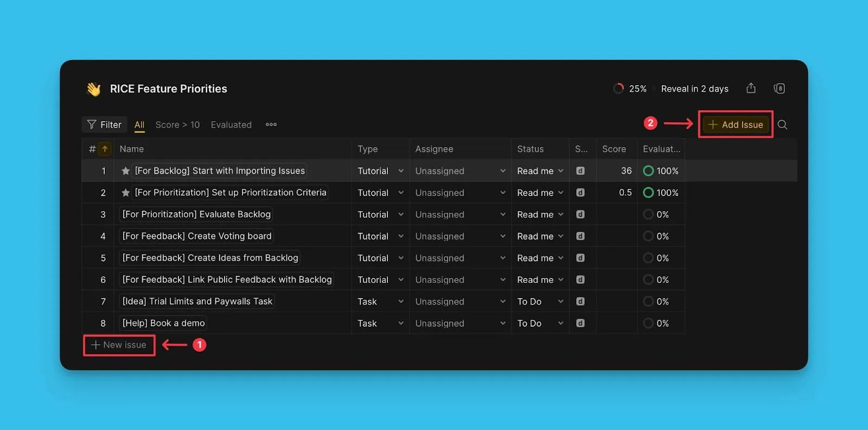Open Assignee dropdown for Create Voting board
Image resolution: width=868 pixels, height=430 pixels.
502,236
